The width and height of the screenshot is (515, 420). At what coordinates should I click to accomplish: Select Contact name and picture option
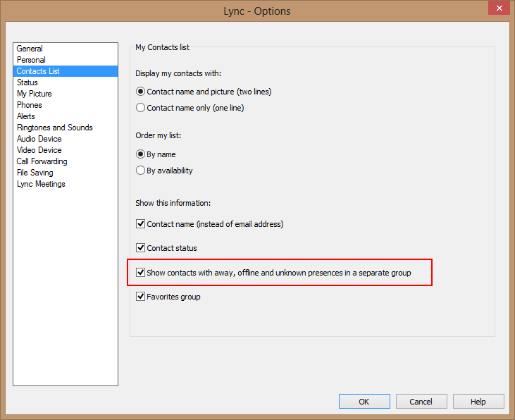pos(140,92)
